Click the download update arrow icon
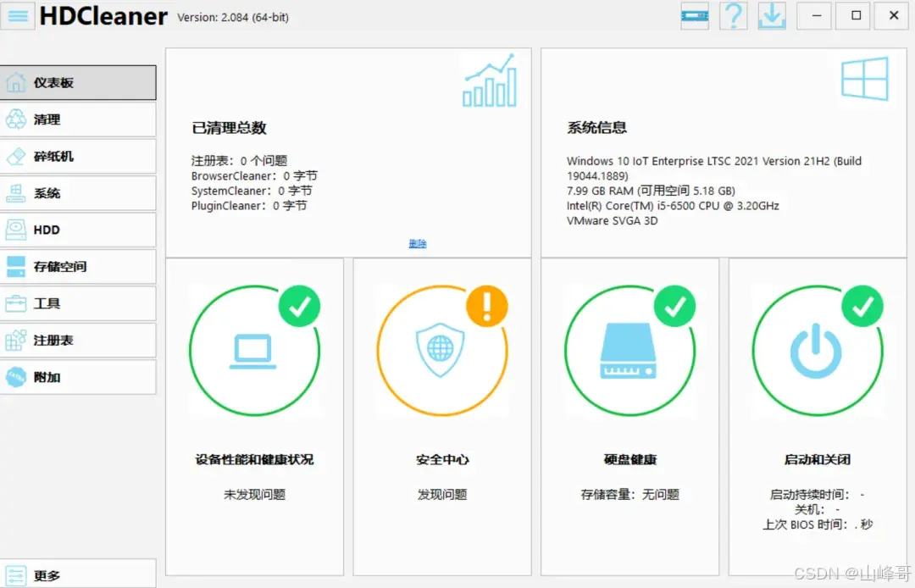The image size is (915, 588). tap(772, 16)
